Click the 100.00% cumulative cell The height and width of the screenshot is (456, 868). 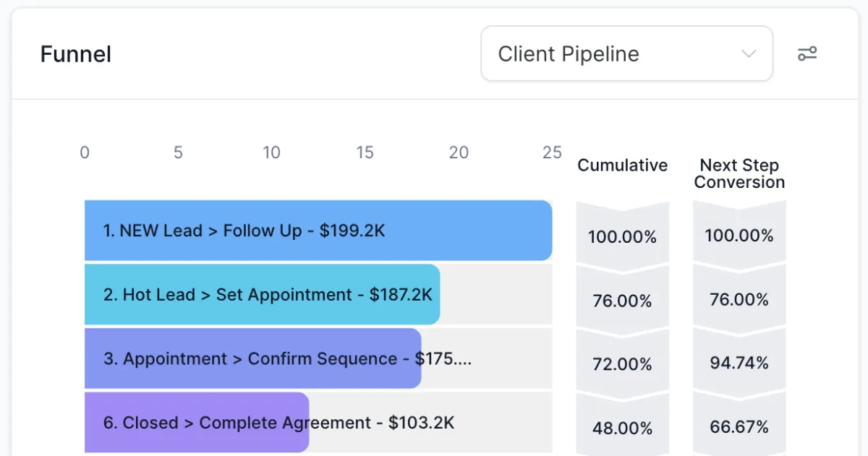pyautogui.click(x=622, y=236)
